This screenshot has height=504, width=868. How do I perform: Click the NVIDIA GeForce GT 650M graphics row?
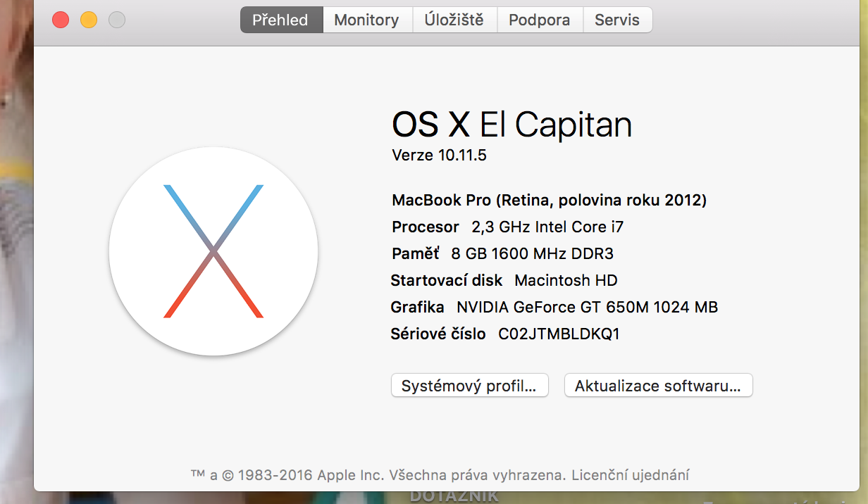click(554, 308)
